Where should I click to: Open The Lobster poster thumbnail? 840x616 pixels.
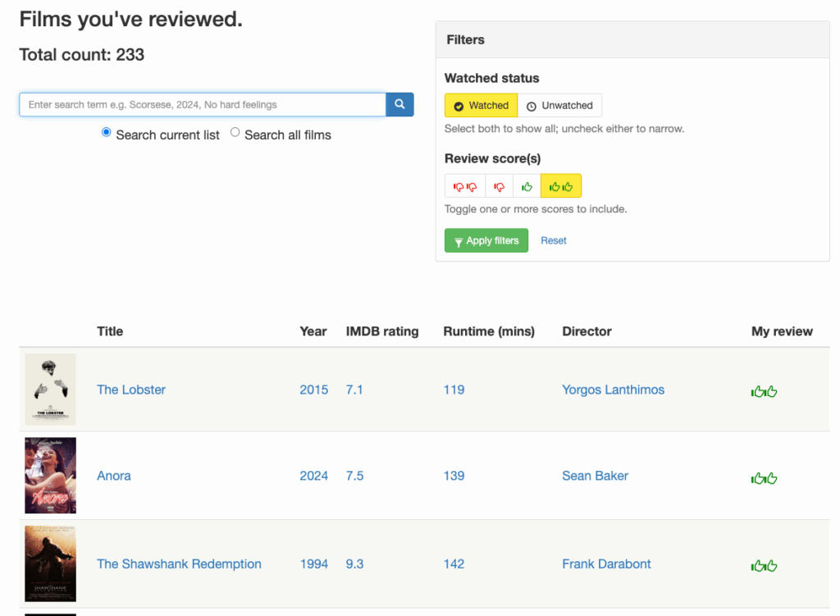50,389
